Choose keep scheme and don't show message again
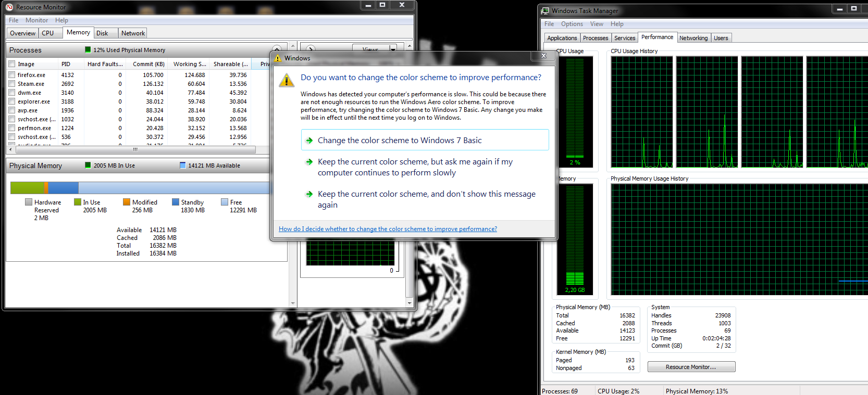The height and width of the screenshot is (395, 868). click(425, 199)
